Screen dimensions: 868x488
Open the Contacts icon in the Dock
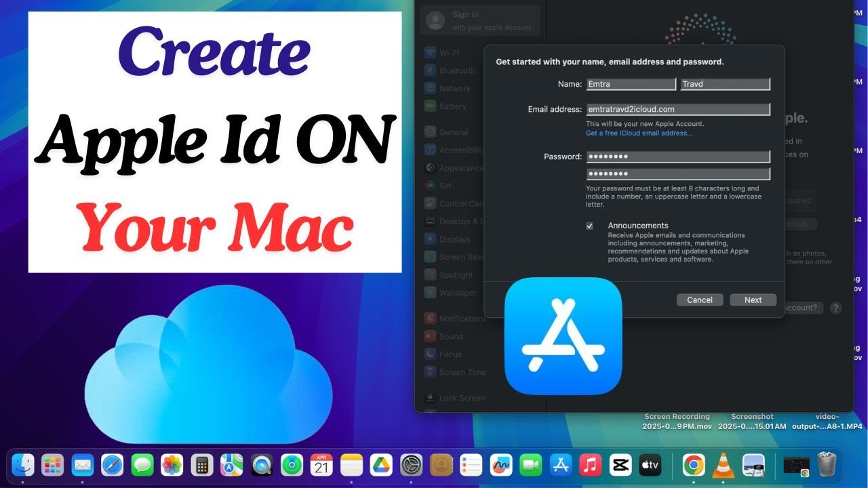[441, 465]
